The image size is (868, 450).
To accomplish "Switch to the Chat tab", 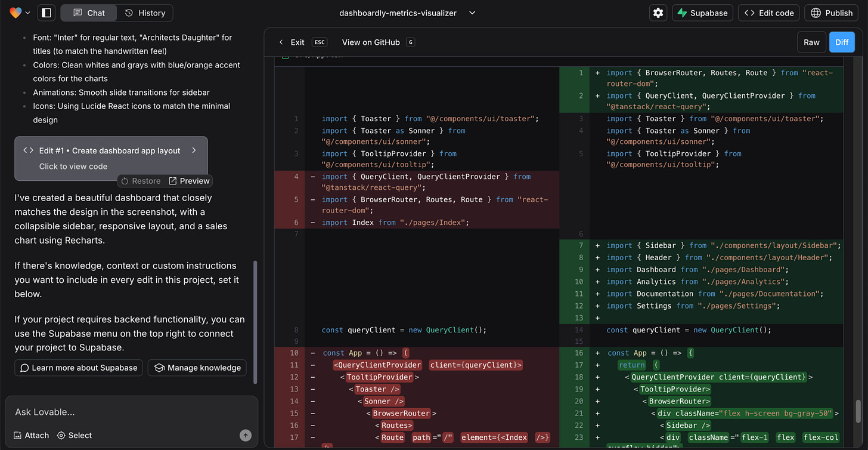I will (88, 13).
